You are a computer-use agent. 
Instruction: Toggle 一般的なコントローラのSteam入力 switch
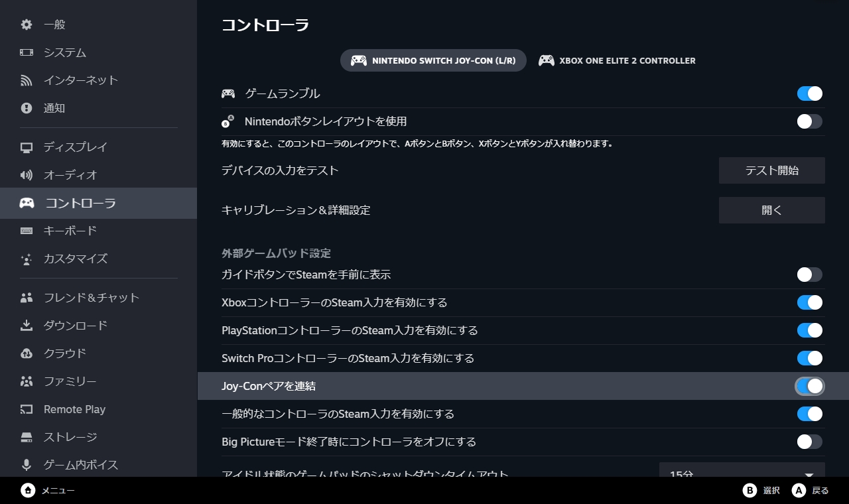(x=810, y=414)
